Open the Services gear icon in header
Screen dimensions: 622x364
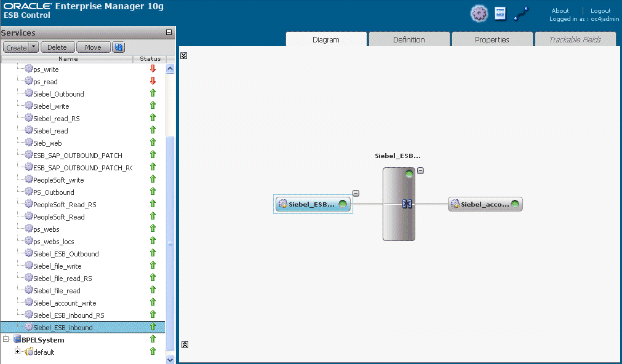tap(479, 14)
